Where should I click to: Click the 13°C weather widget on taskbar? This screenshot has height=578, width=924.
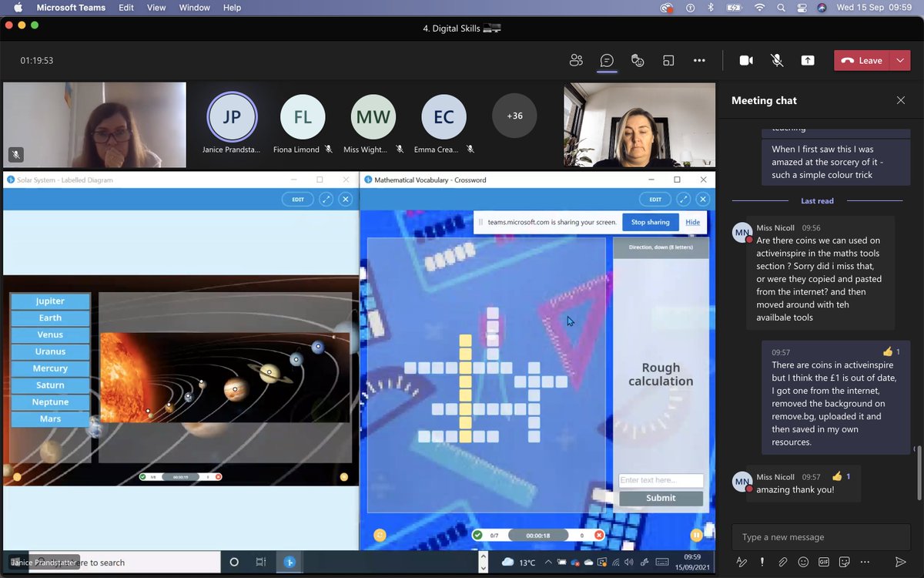[518, 562]
